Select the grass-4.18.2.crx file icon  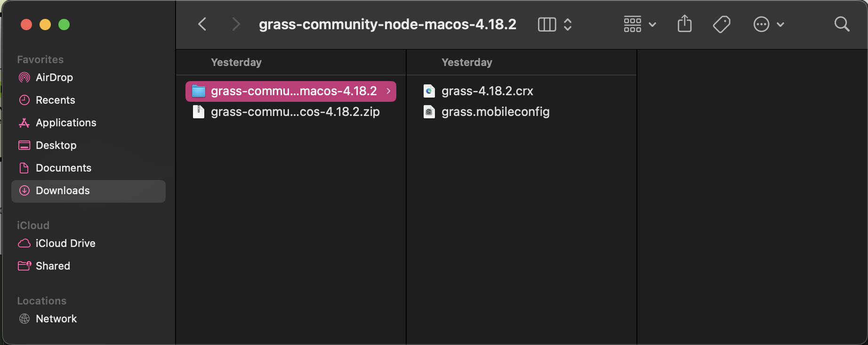tap(429, 91)
